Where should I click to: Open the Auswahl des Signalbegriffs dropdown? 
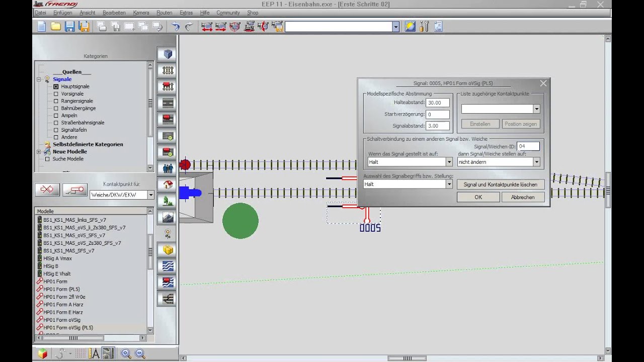coord(449,184)
